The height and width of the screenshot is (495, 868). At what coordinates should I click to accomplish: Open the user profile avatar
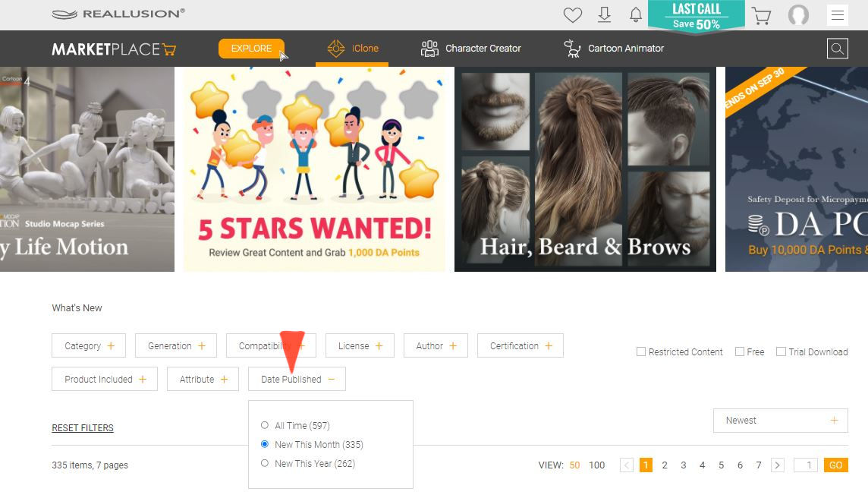point(798,15)
